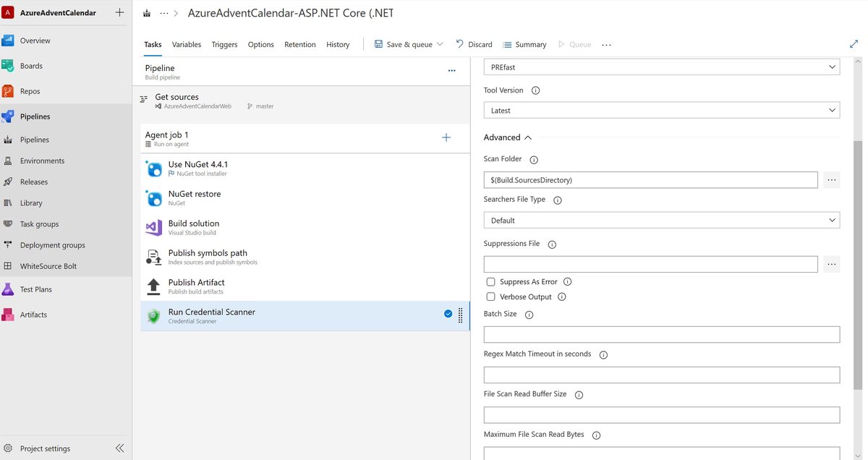Click the Summary button
868x460 pixels.
[524, 44]
